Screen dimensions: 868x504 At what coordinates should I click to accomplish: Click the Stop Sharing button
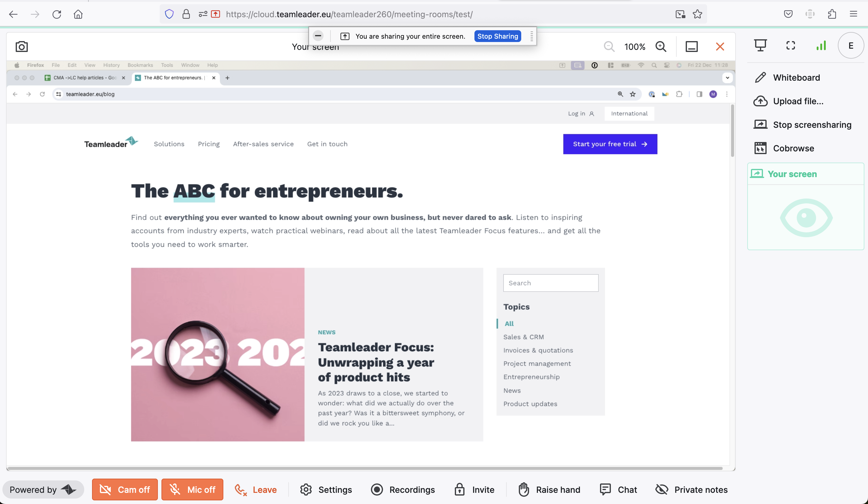[x=497, y=36]
